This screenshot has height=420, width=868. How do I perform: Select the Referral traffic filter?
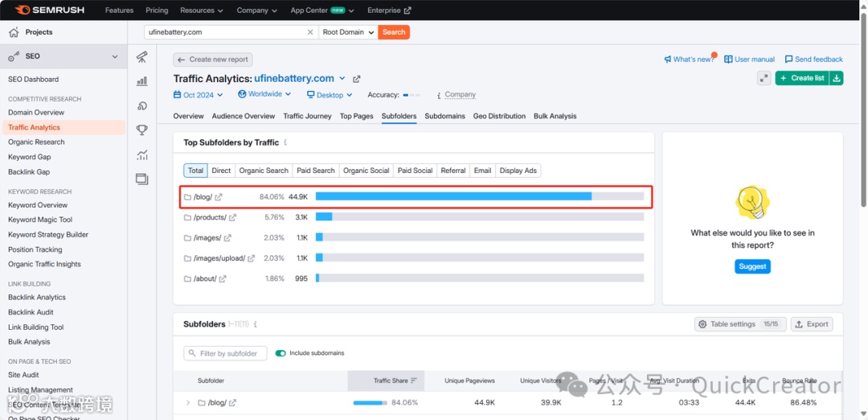point(452,171)
